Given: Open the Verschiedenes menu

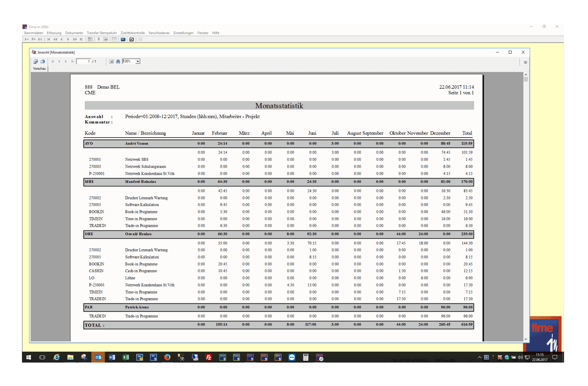Looking at the screenshot, I should 159,33.
